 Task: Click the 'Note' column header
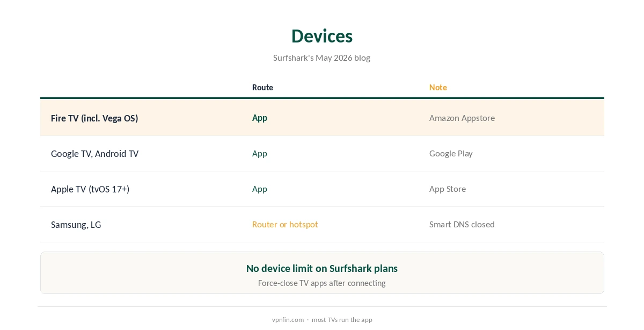[x=438, y=87]
